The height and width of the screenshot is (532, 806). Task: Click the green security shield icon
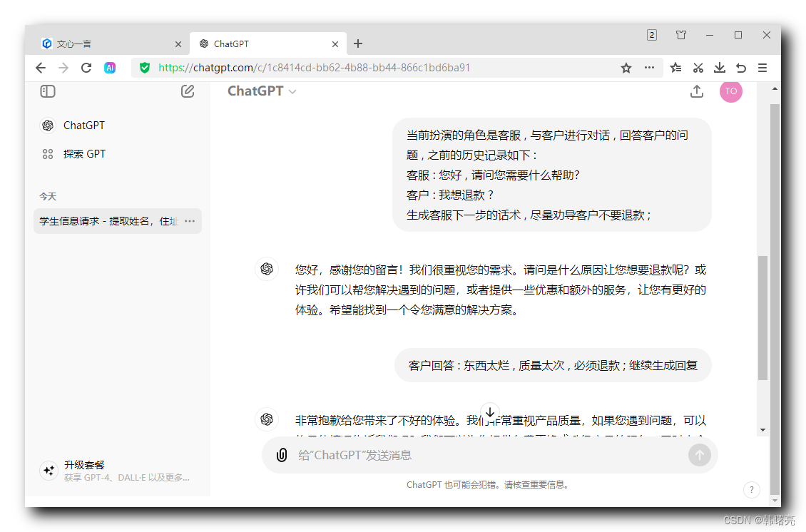[x=145, y=68]
